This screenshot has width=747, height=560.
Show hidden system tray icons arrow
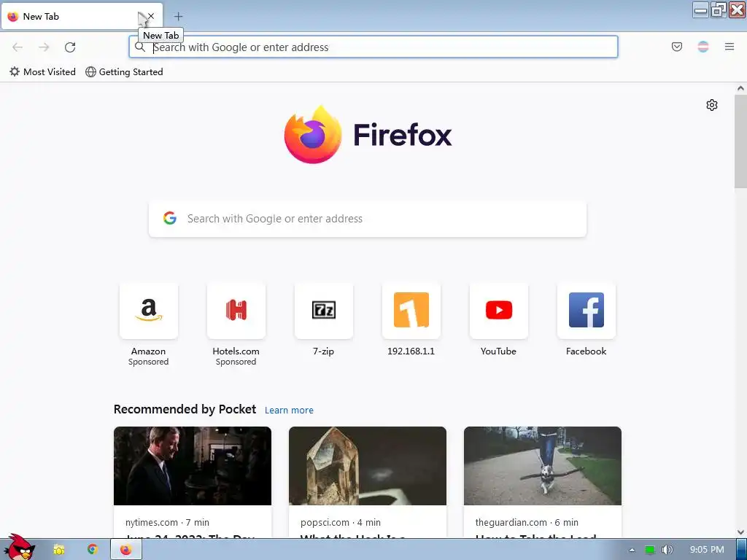coord(632,550)
